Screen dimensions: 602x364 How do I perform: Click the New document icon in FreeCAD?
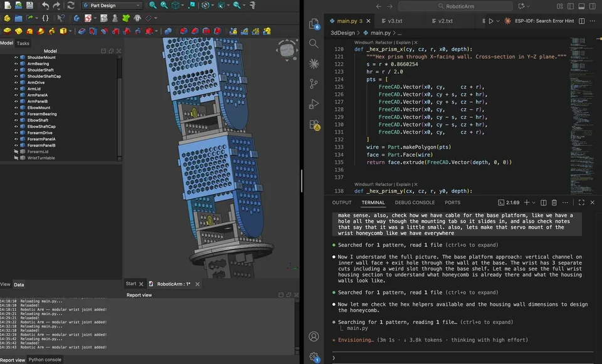pos(8,6)
